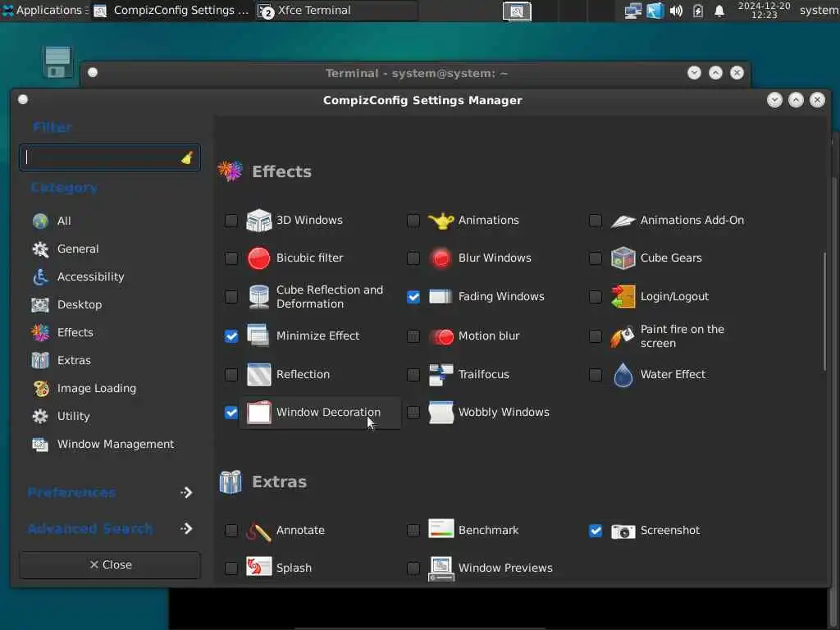Open the Screenshot camera icon
Screen dimensions: 840x630
pos(623,531)
